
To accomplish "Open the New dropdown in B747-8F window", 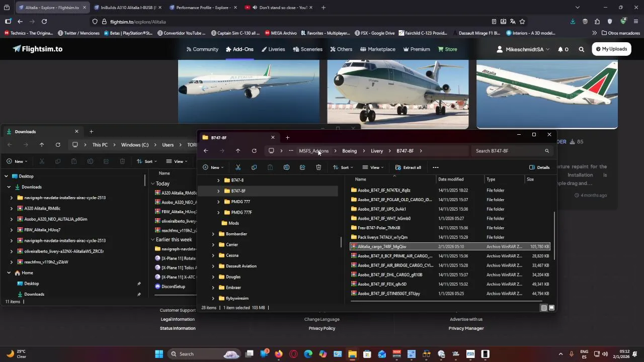I will 214,167.
